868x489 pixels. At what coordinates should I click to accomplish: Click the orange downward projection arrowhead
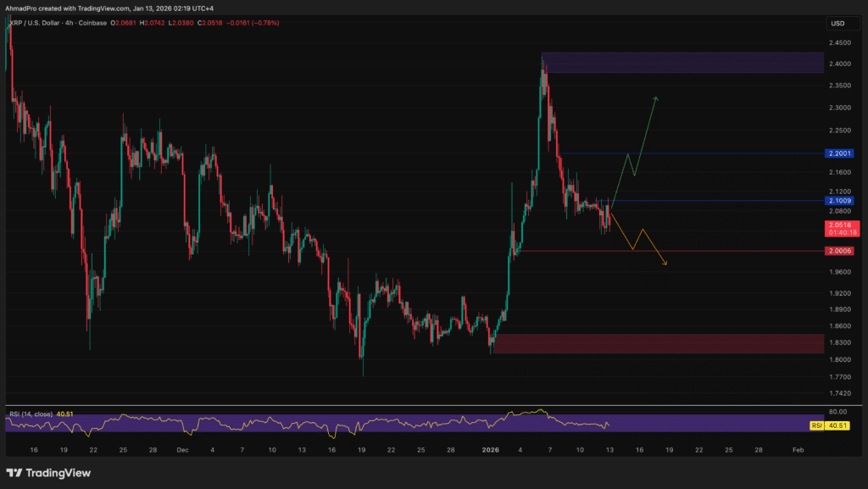[x=665, y=264]
